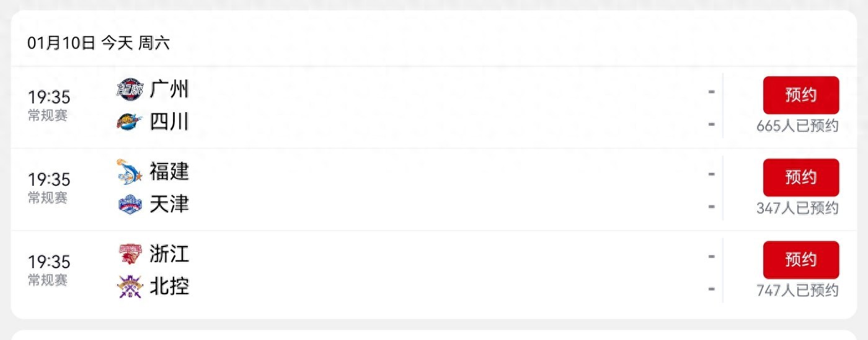Click the 347人已预约 reservation count
Screen dimensions: 868x340
(x=797, y=209)
